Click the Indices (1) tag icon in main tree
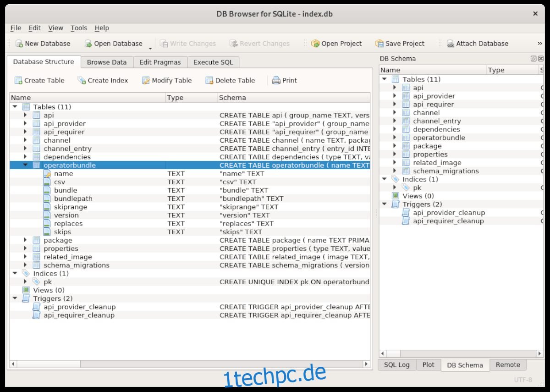The height and width of the screenshot is (392, 550). (26, 273)
